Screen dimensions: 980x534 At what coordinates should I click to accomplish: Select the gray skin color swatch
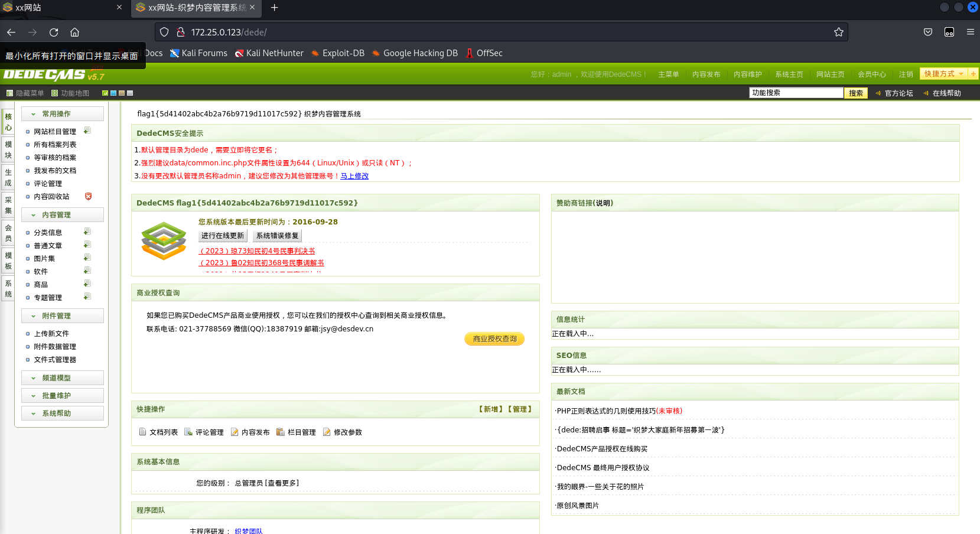pyautogui.click(x=130, y=93)
